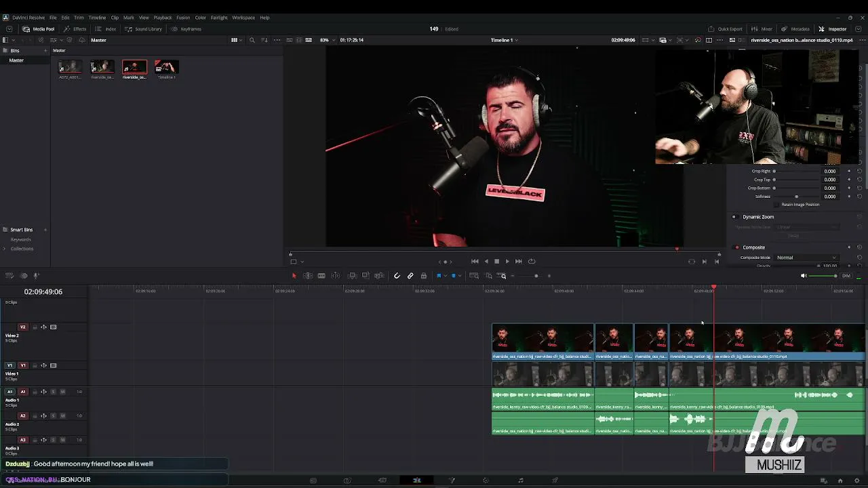Disable the Video 1 track
868x488 pixels.
(x=54, y=365)
